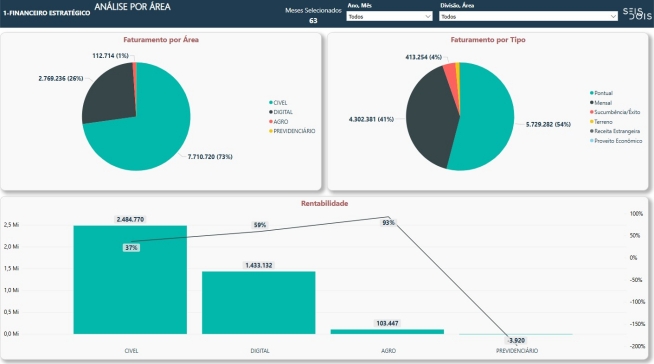The height and width of the screenshot is (364, 654).
Task: Click the AGRO bar in Rentabilidade
Action: (x=387, y=331)
